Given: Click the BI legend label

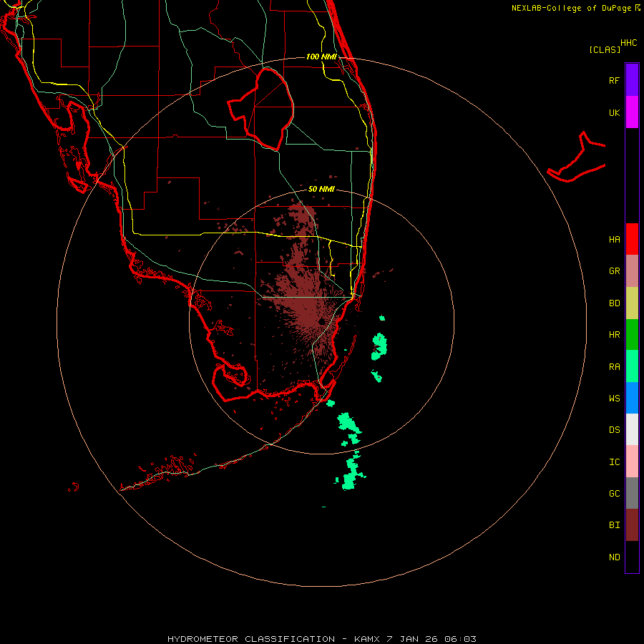Looking at the screenshot, I should tap(614, 525).
